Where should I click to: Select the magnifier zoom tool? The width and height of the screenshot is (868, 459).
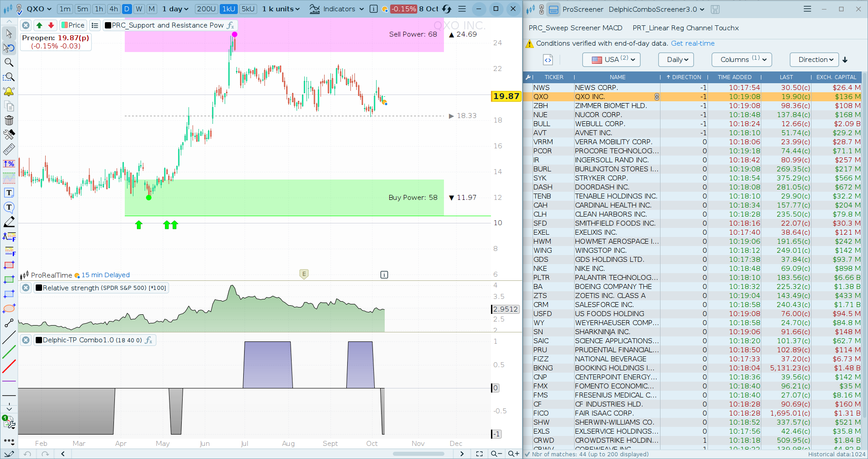pos(9,62)
